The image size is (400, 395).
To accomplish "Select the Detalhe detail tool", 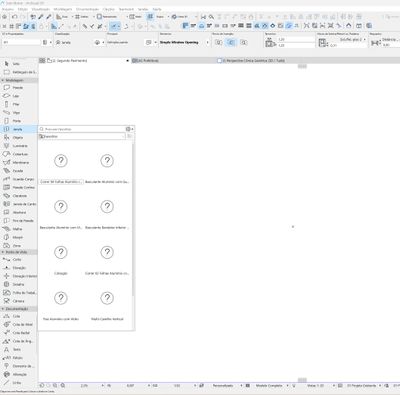I will (18, 285).
